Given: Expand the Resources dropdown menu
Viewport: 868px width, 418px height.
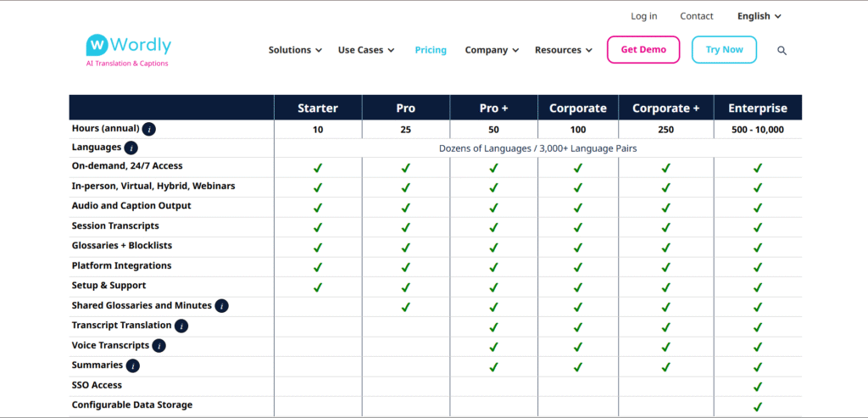Looking at the screenshot, I should 563,50.
